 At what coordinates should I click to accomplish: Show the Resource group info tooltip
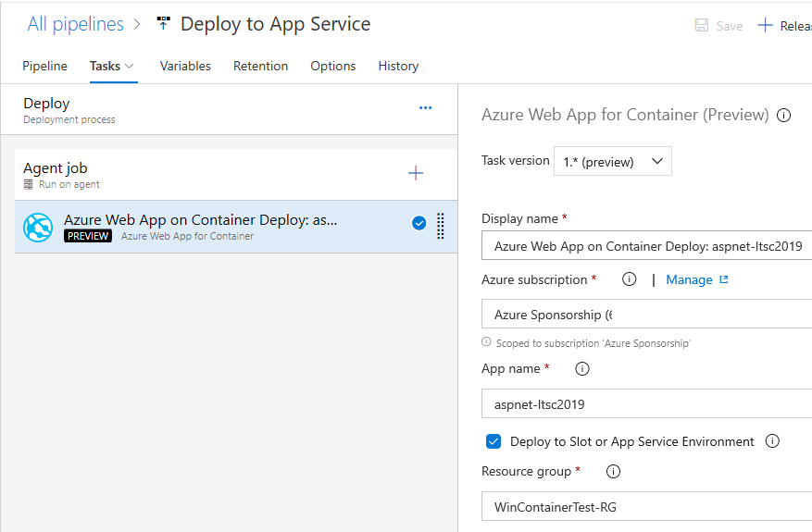coord(613,471)
